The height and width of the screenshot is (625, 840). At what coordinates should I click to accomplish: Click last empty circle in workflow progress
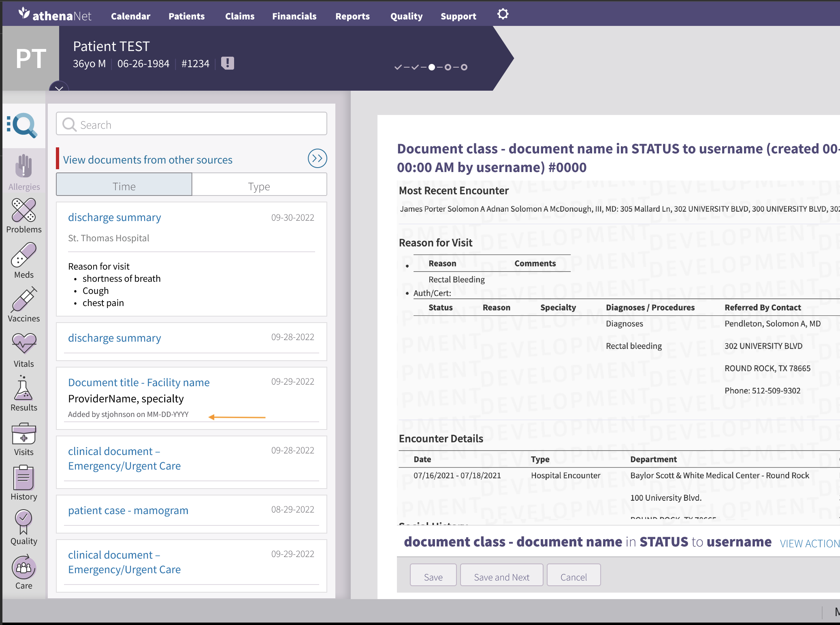pyautogui.click(x=464, y=67)
